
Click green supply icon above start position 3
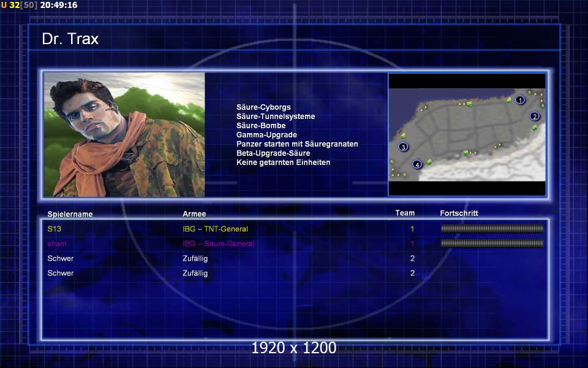tap(404, 136)
